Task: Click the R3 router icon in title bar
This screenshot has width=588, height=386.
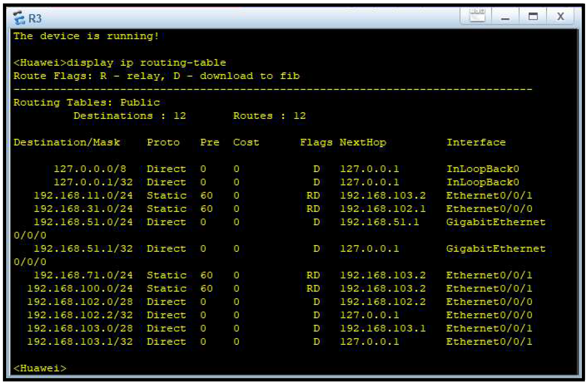Action: tap(19, 18)
